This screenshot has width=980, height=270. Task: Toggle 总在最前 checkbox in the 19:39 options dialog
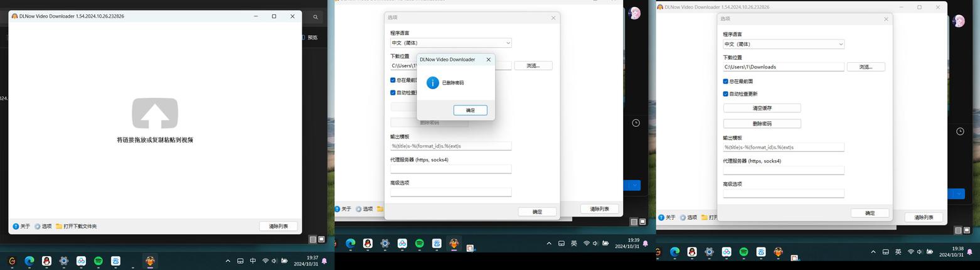(393, 80)
